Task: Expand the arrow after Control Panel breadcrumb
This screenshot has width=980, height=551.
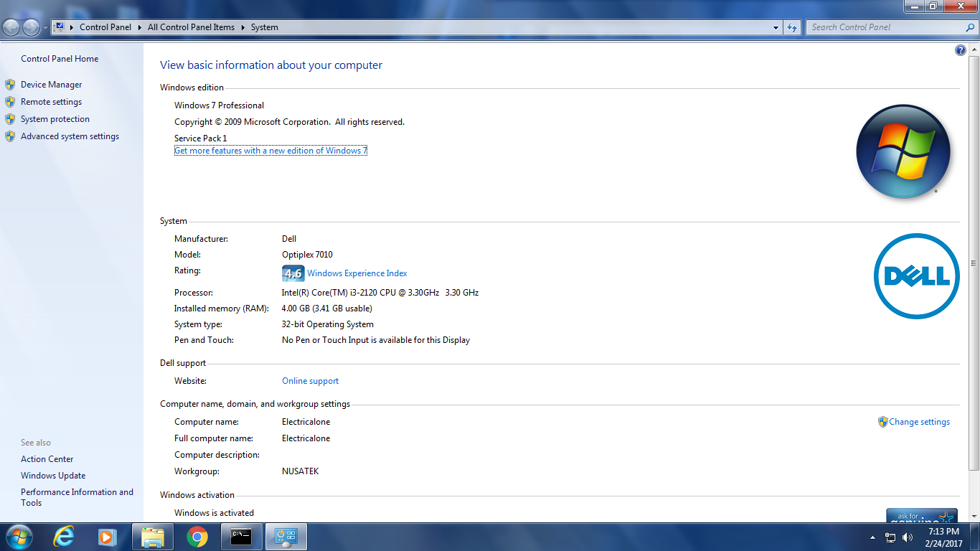Action: (139, 27)
